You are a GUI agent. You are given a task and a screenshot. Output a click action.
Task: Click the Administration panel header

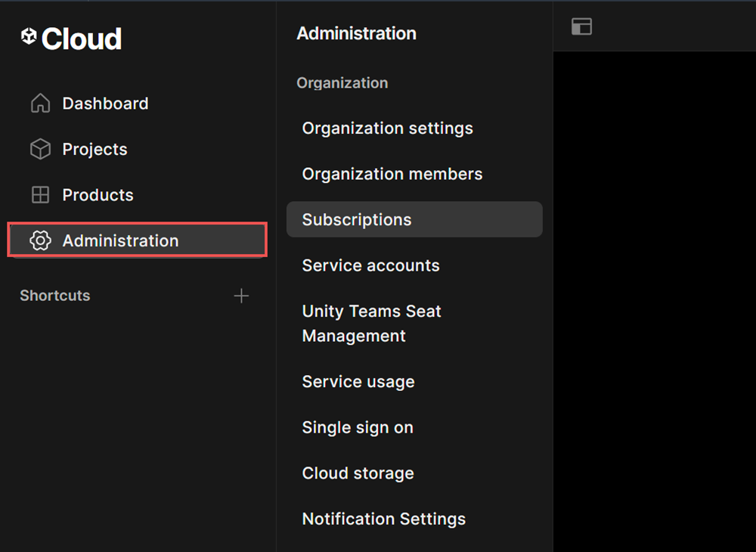pos(356,33)
